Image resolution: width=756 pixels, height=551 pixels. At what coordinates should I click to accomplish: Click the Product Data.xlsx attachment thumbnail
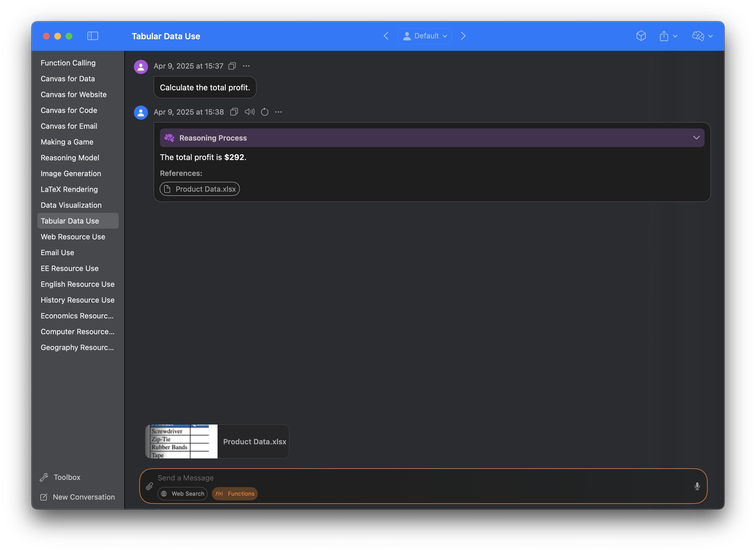coord(217,441)
